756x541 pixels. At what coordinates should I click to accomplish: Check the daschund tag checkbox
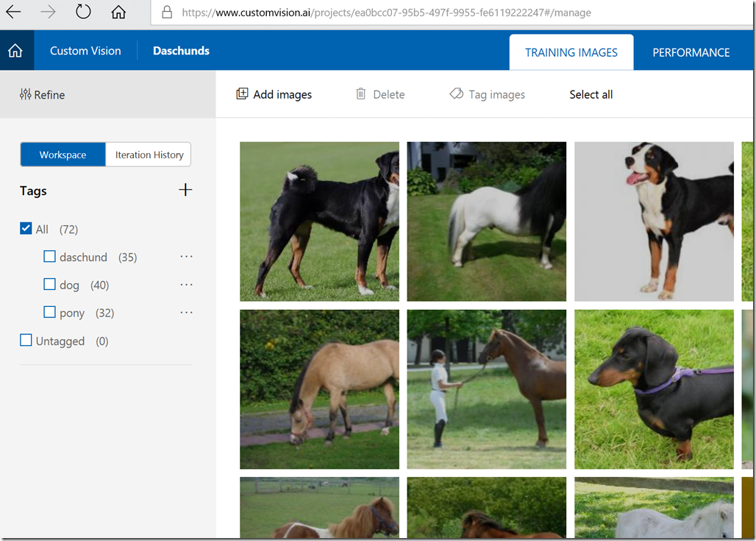point(50,256)
